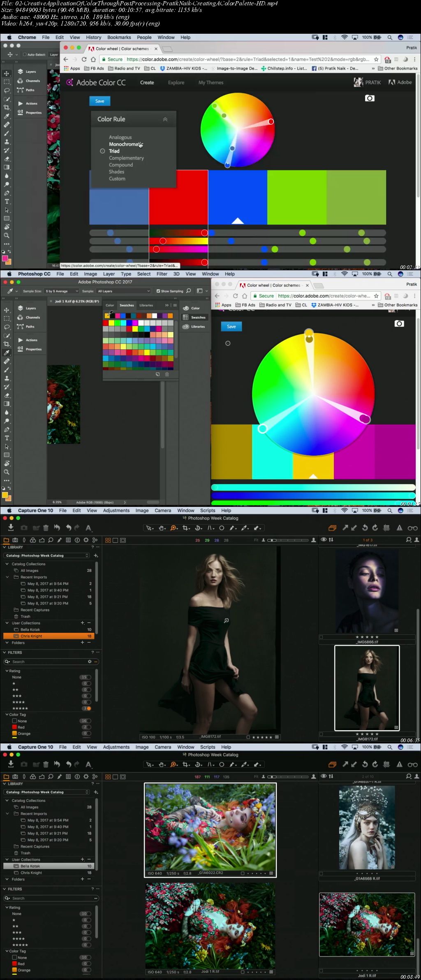Viewport: 421px width, 980px height.
Task: Open Sample Size 5 by 5 Average dropdown
Action: [62, 291]
